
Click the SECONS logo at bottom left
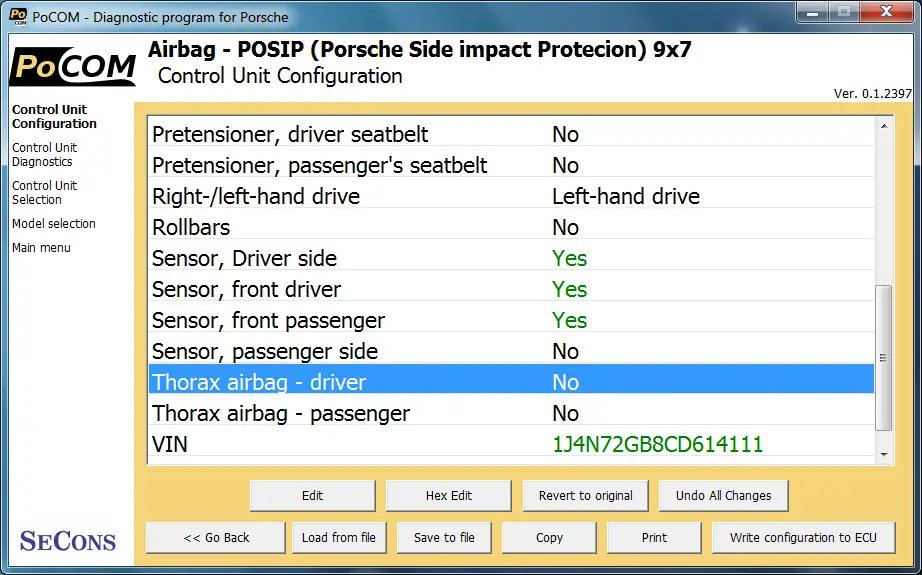click(x=68, y=541)
